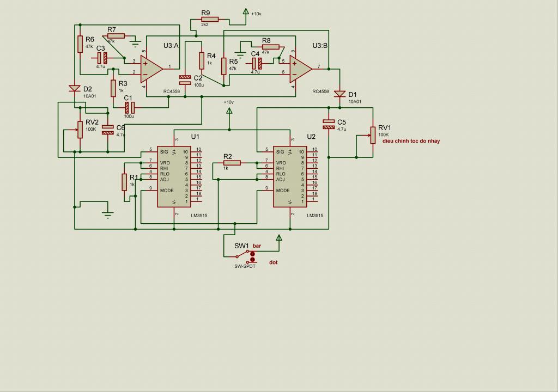This screenshot has width=558, height=392.
Task: Select the U3:B op-amp triangle
Action: coord(301,69)
